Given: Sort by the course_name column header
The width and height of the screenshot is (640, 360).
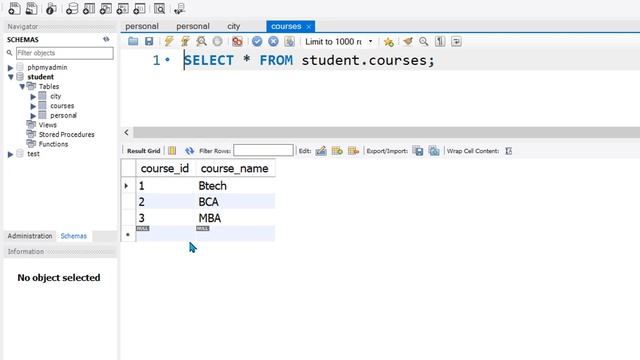Looking at the screenshot, I should [x=235, y=169].
